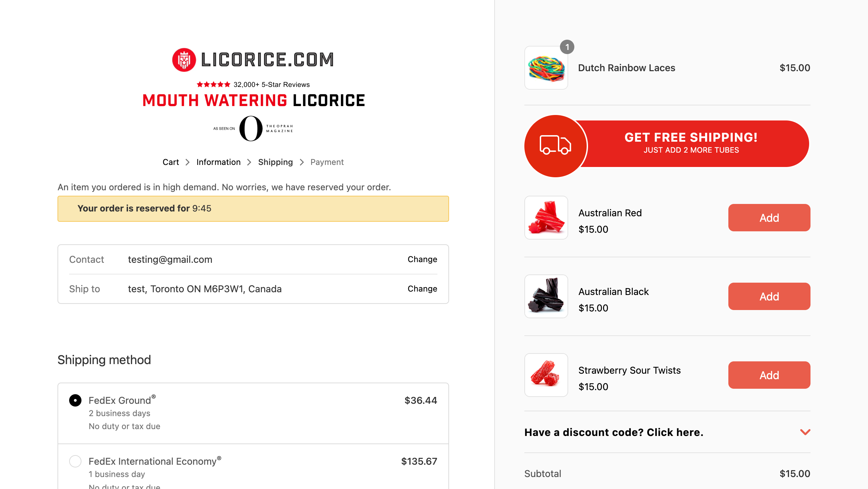868x489 pixels.
Task: Click the delivery truck icon on shipping banner
Action: pos(556,145)
